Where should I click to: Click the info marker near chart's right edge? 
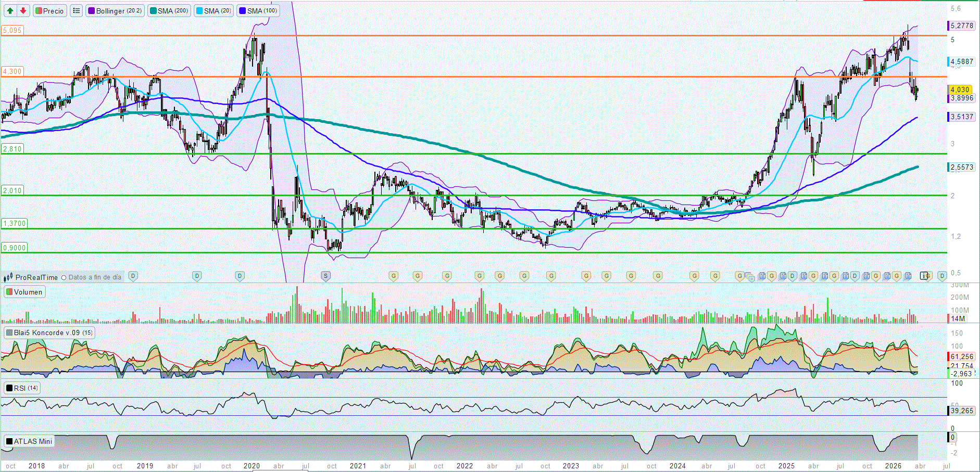coord(924,276)
